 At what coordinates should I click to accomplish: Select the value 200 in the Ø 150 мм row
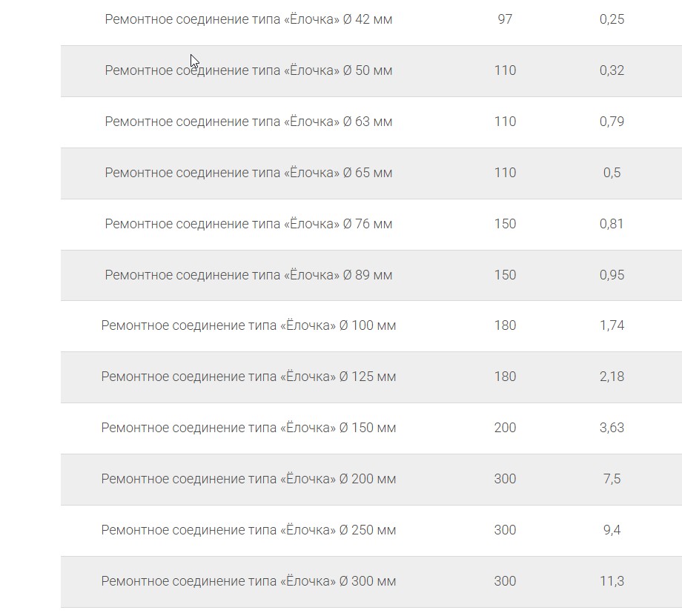click(505, 428)
